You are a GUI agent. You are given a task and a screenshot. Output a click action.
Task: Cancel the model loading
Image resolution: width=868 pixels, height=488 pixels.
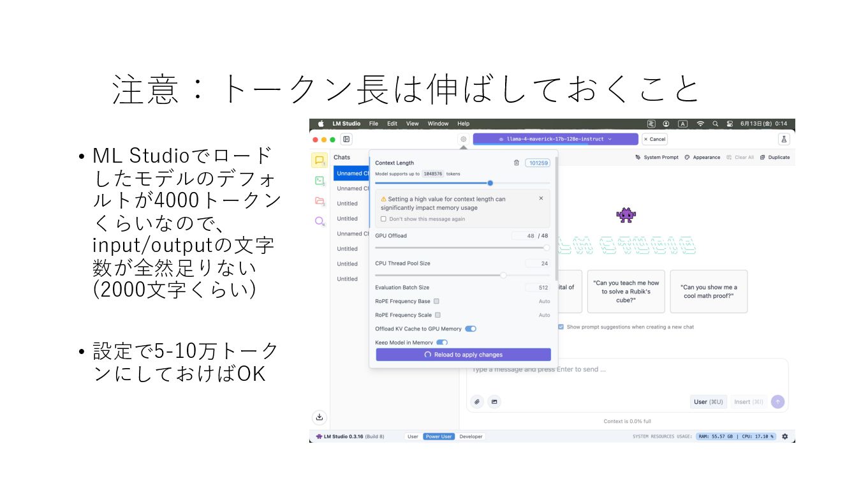pyautogui.click(x=654, y=139)
